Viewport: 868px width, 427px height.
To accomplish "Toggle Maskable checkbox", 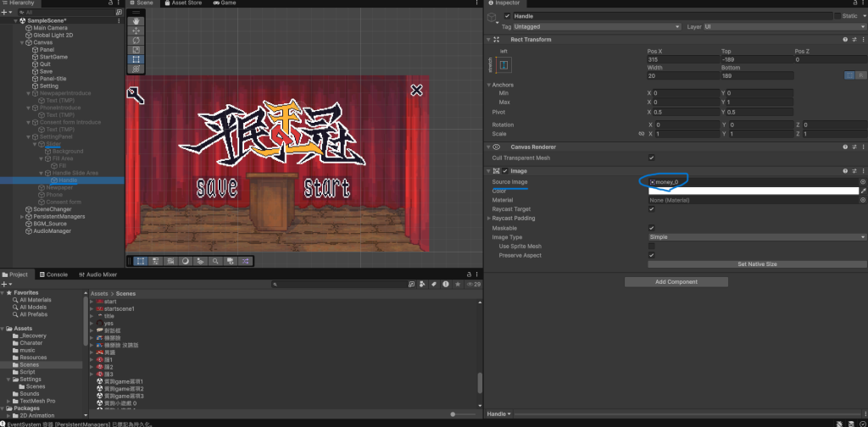I will (651, 228).
